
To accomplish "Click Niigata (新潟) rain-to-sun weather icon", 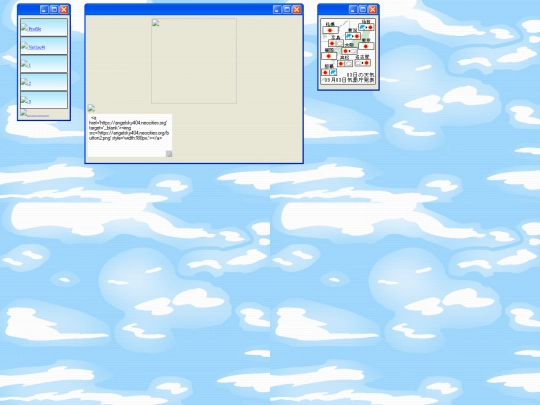I will (x=353, y=36).
